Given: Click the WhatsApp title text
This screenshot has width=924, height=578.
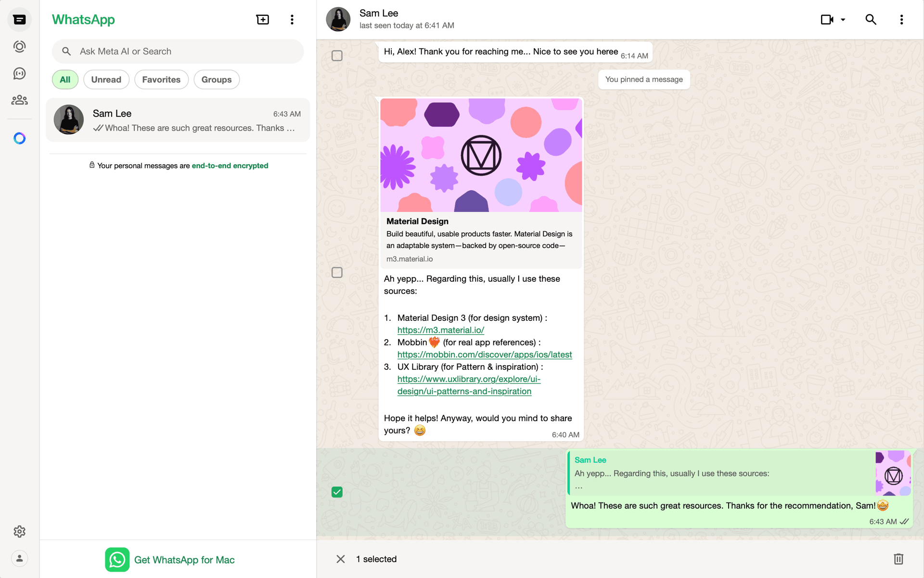Looking at the screenshot, I should [x=83, y=20].
